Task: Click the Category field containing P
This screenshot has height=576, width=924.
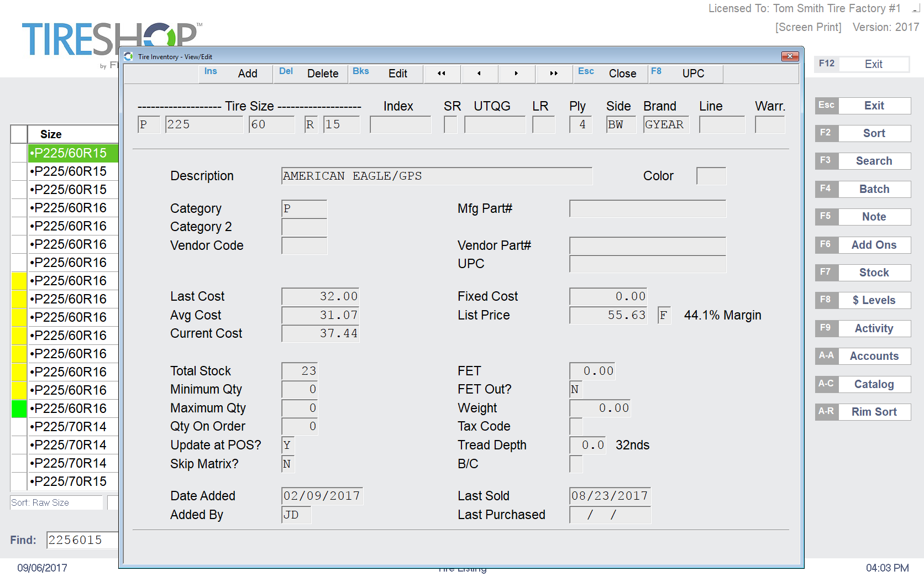Action: click(304, 208)
